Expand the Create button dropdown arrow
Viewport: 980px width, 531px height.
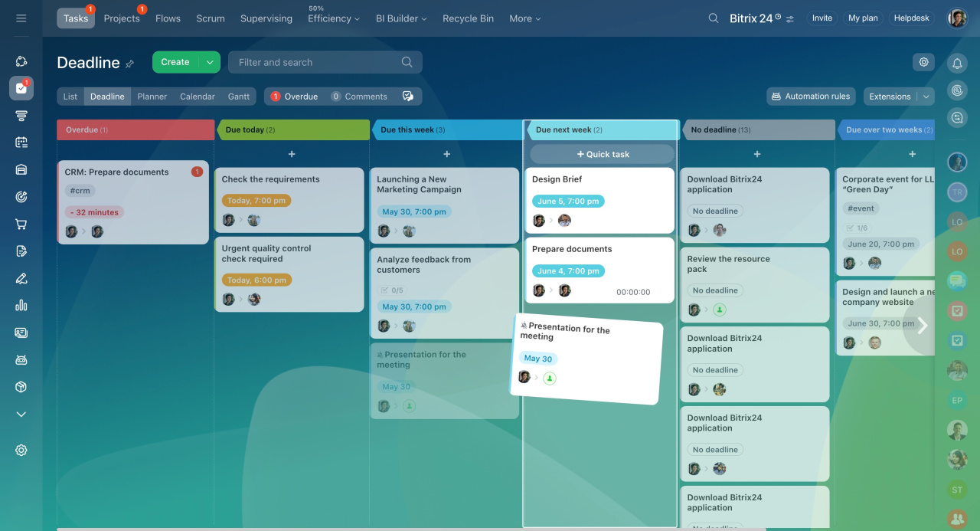(x=210, y=62)
